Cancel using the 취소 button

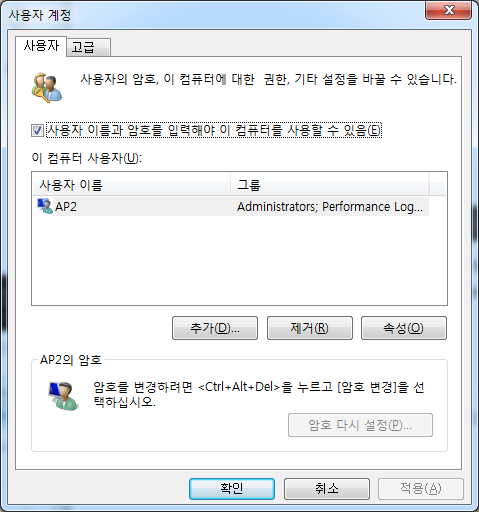[x=327, y=489]
